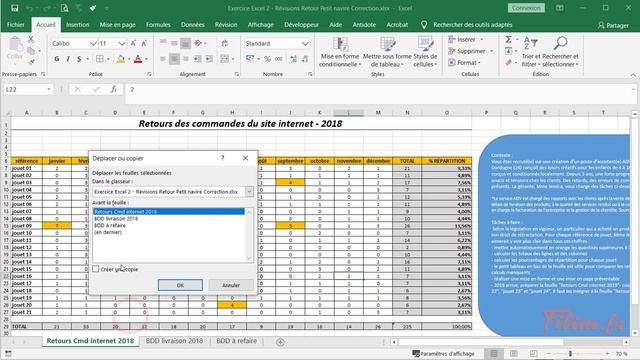
Task: Switch to the Formules tab
Action: [158, 25]
